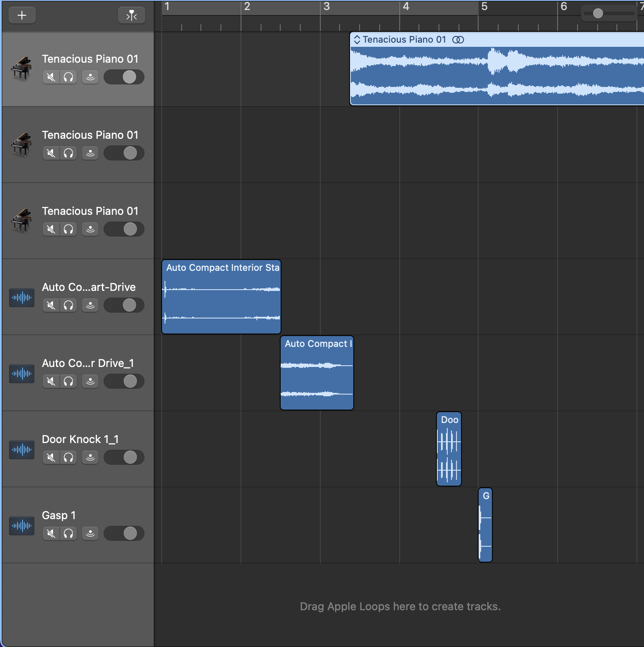Viewport: 644px width, 647px height.
Task: Enable input monitoring on the Auto Co...r Drive_1 track
Action: (x=90, y=382)
